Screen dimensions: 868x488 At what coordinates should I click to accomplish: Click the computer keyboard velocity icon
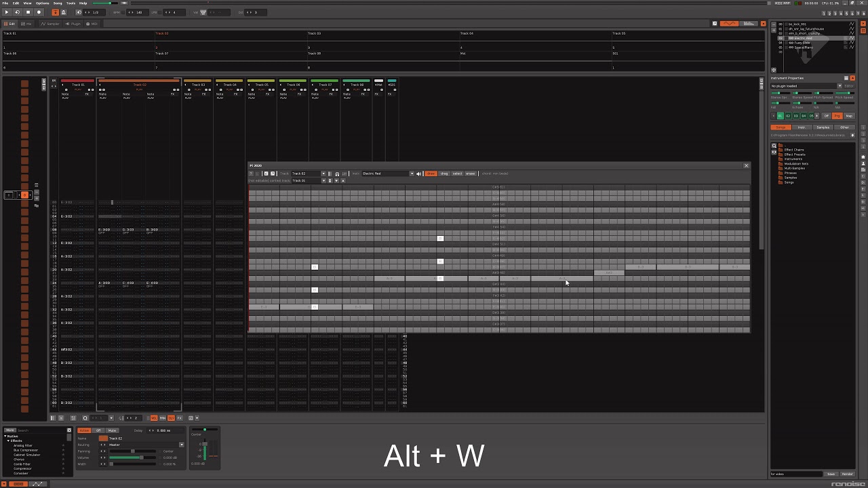(203, 12)
